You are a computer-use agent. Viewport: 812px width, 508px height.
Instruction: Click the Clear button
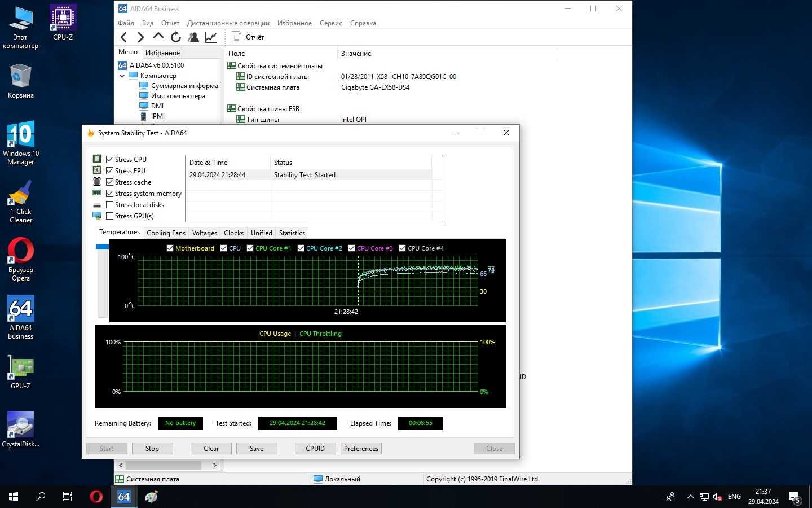[x=211, y=449]
